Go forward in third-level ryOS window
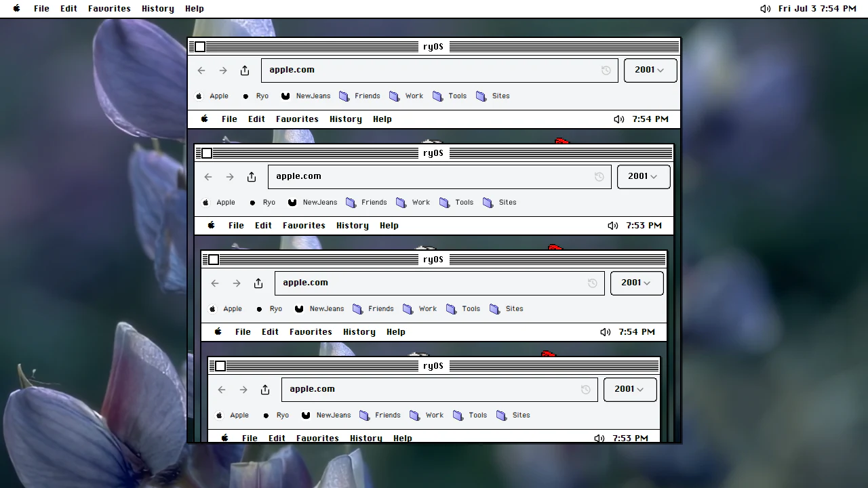Image resolution: width=868 pixels, height=488 pixels. coord(237,283)
